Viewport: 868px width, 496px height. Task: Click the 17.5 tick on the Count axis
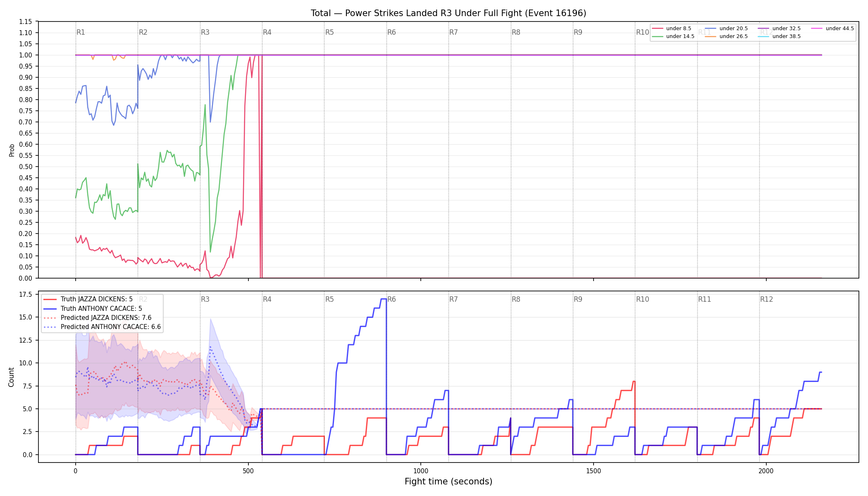pos(26,294)
